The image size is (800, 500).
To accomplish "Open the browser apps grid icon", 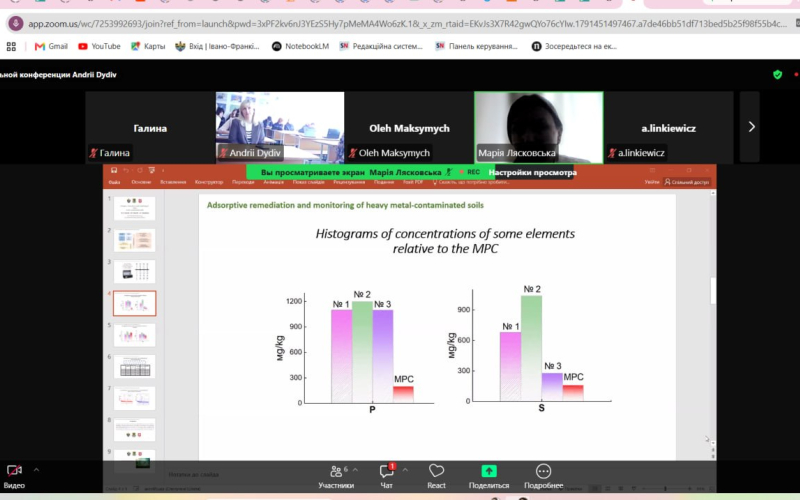I will (x=11, y=46).
